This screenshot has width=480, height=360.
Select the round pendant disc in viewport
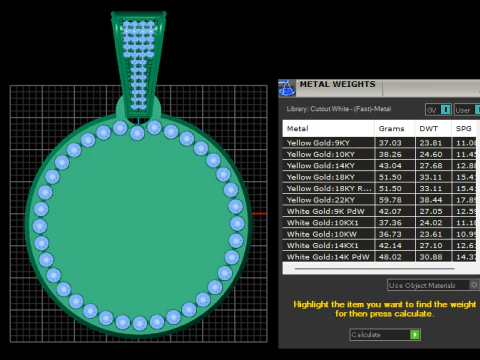138,227
